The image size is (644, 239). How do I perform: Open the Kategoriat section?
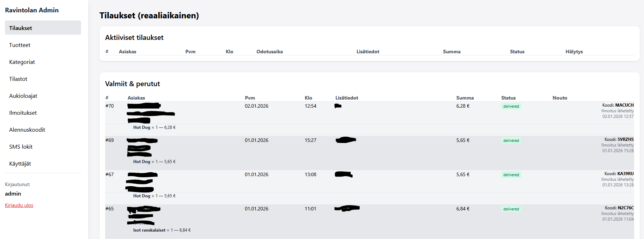(22, 62)
